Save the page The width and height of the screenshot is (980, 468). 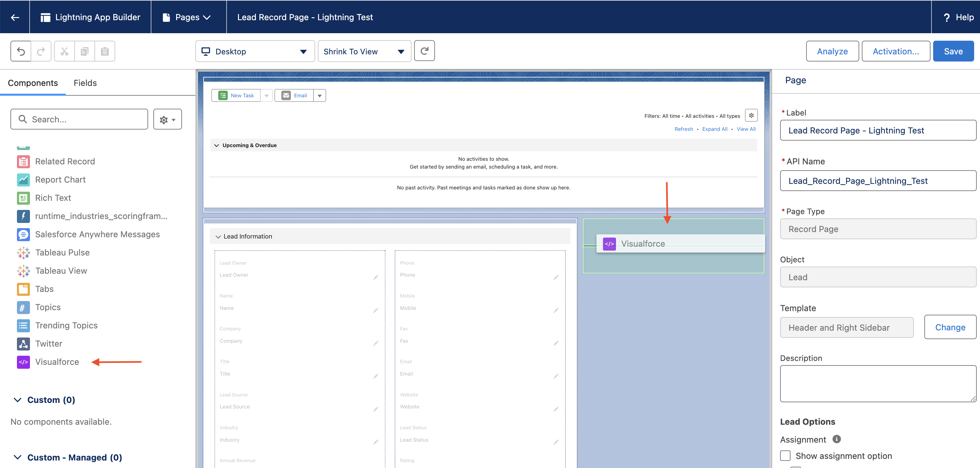click(953, 51)
